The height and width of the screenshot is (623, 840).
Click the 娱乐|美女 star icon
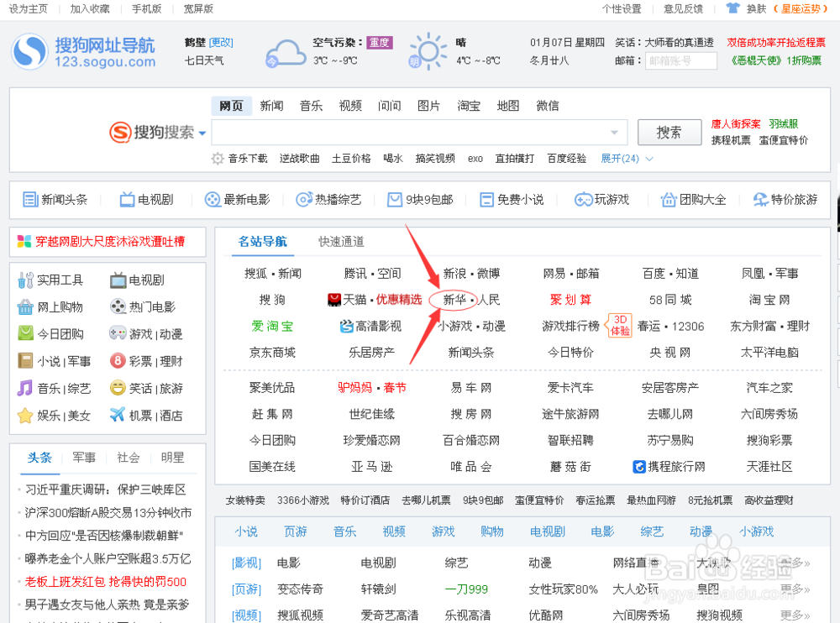coord(25,415)
